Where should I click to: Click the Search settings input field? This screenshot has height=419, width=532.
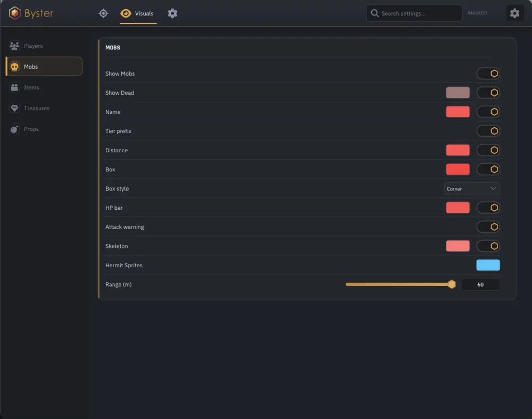414,13
